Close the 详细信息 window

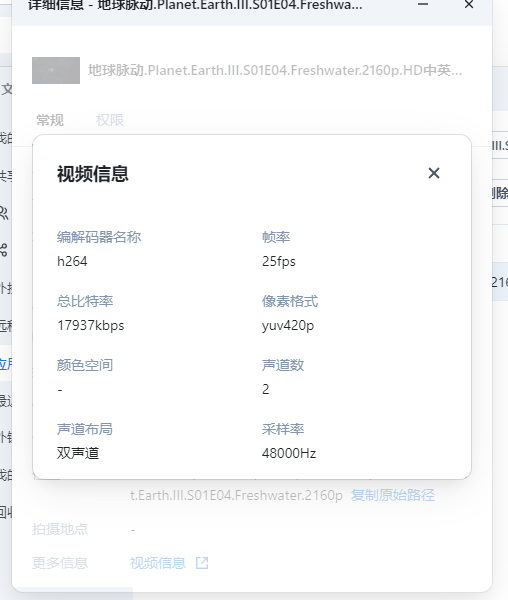[x=469, y=4]
